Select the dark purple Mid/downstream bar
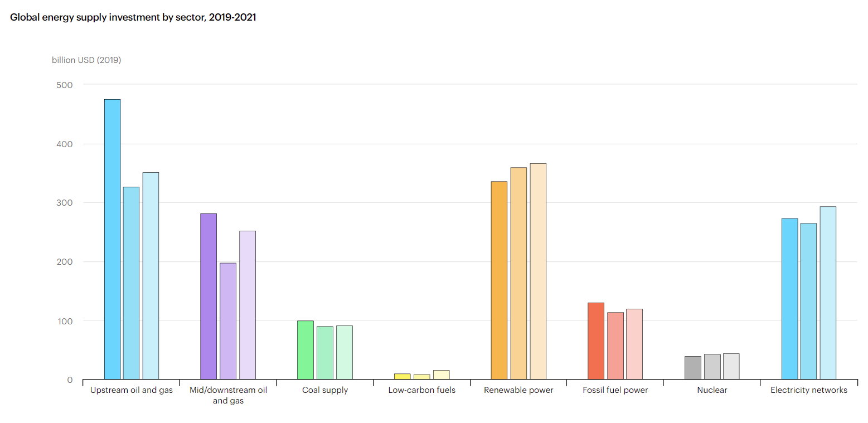The height and width of the screenshot is (423, 868). 208,296
